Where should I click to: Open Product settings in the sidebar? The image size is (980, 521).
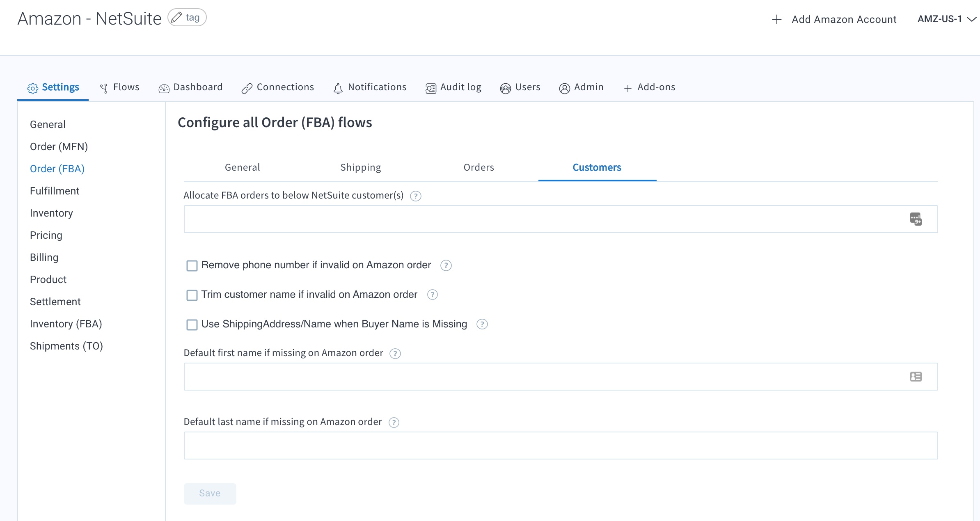[x=48, y=279]
